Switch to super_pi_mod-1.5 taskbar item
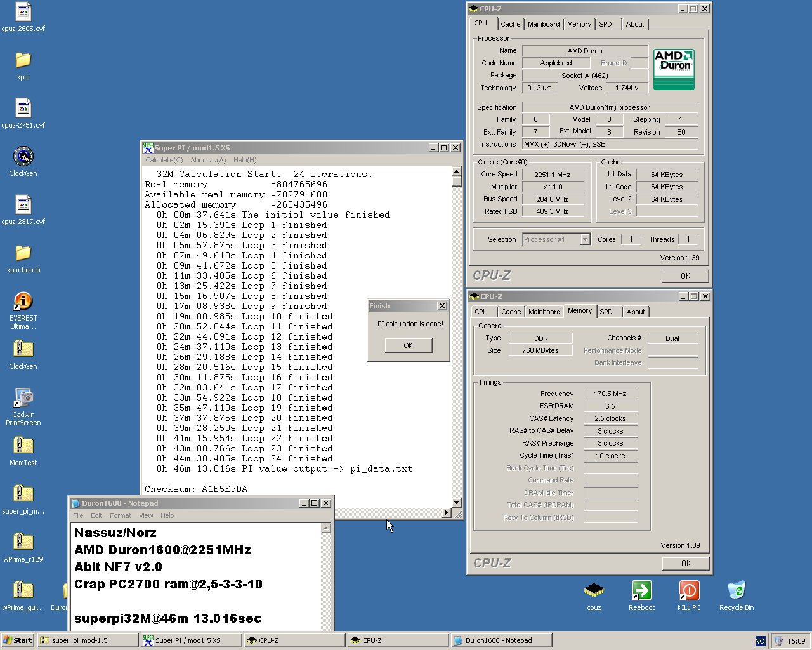812x650 pixels. pyautogui.click(x=88, y=640)
